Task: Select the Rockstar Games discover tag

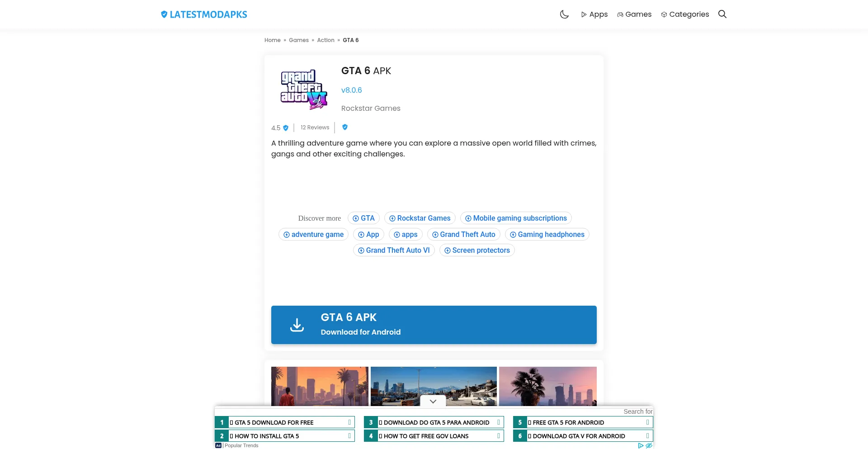Action: pyautogui.click(x=420, y=218)
